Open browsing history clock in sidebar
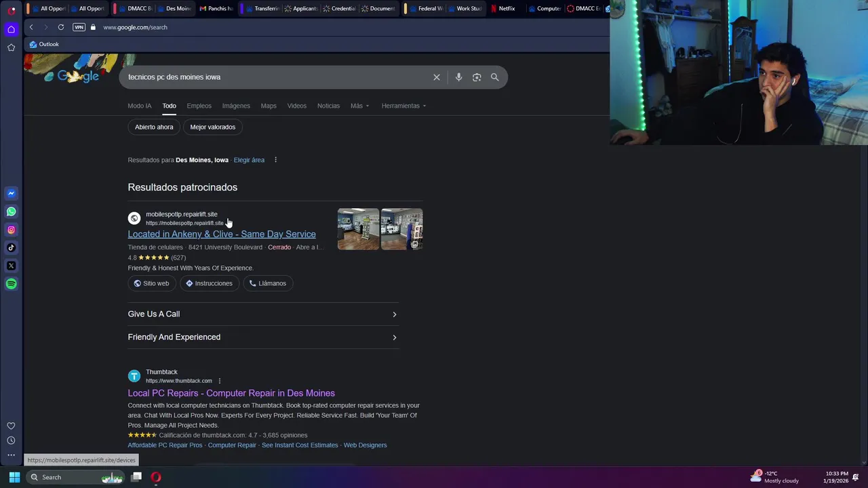 click(x=11, y=441)
